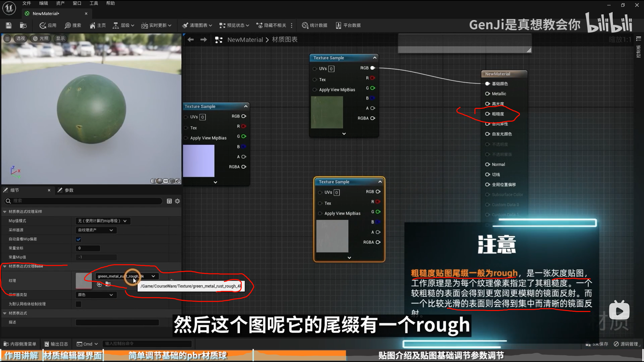Click the save material icon

(9, 25)
